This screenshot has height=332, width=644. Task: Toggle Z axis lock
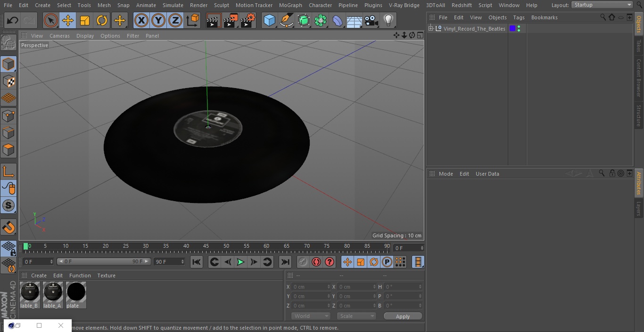coord(175,21)
